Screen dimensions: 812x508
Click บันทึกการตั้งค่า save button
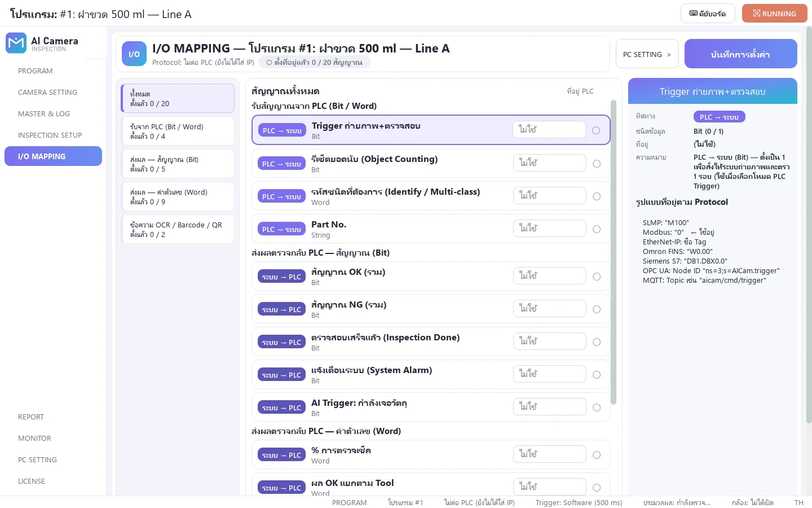coord(741,54)
